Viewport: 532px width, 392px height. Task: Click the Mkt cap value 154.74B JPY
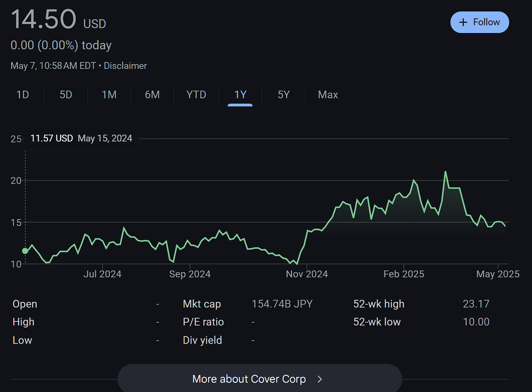pos(282,304)
